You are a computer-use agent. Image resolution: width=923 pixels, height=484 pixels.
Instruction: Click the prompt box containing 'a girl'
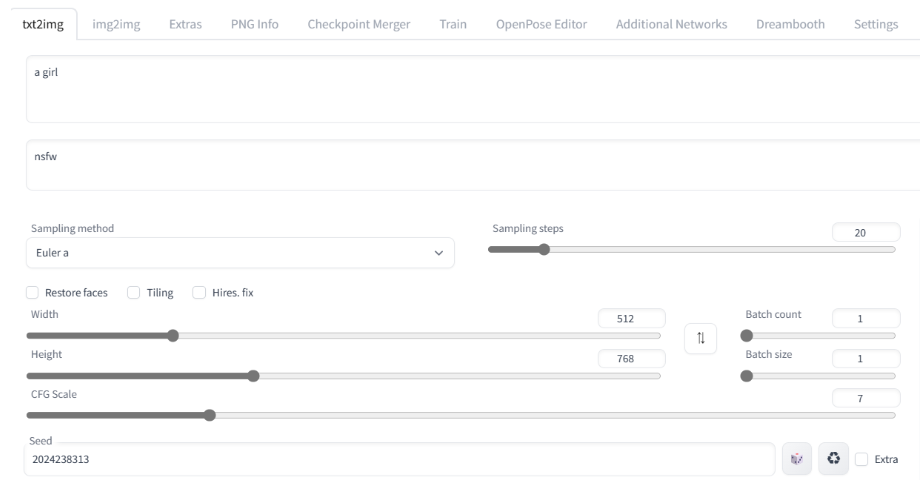pos(473,89)
